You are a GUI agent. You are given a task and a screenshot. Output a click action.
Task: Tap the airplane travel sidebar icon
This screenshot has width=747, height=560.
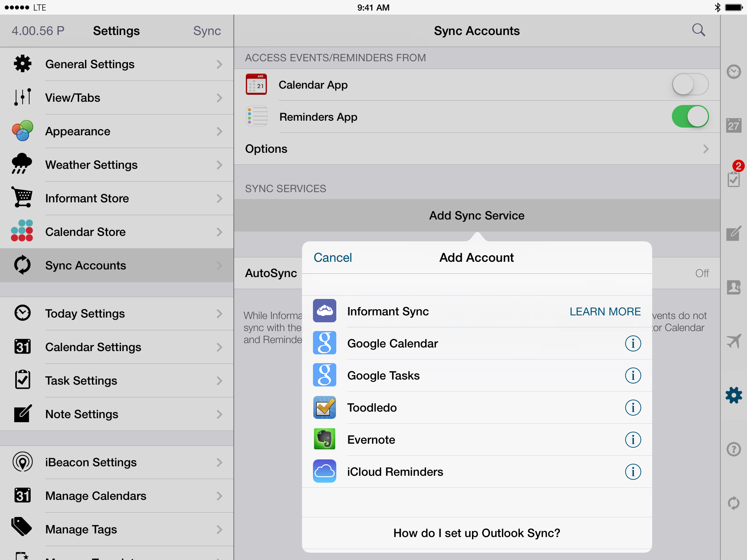(733, 341)
